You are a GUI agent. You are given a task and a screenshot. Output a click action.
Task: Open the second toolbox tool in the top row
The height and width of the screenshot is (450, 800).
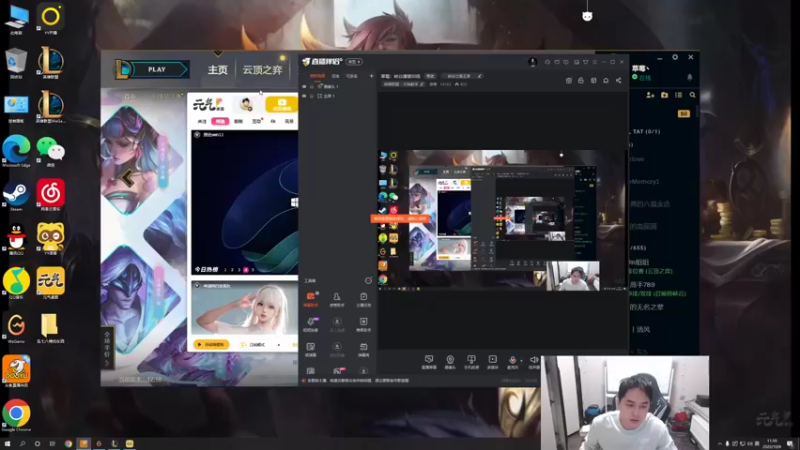[337, 299]
